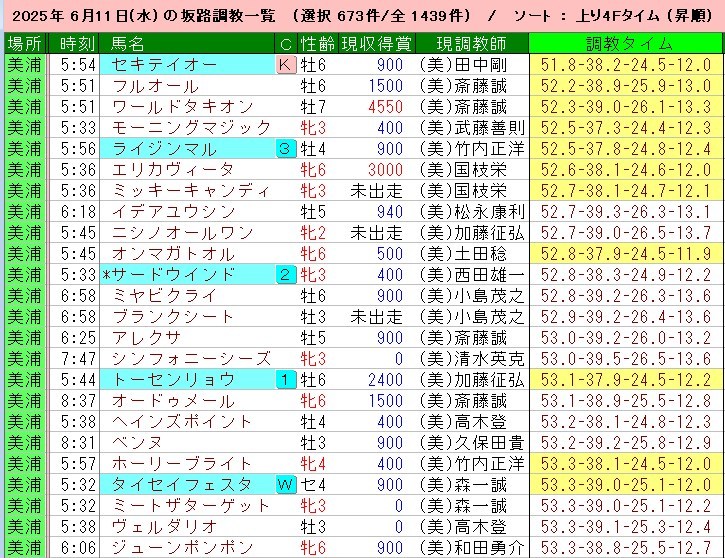
Task: Click the K badge beside セキテイオー
Action: point(286,65)
